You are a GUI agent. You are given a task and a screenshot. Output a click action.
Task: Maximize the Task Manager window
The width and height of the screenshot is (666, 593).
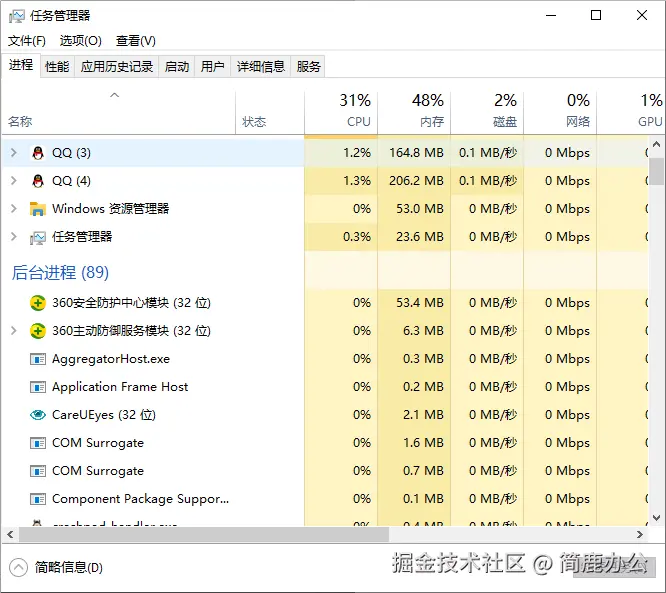596,16
